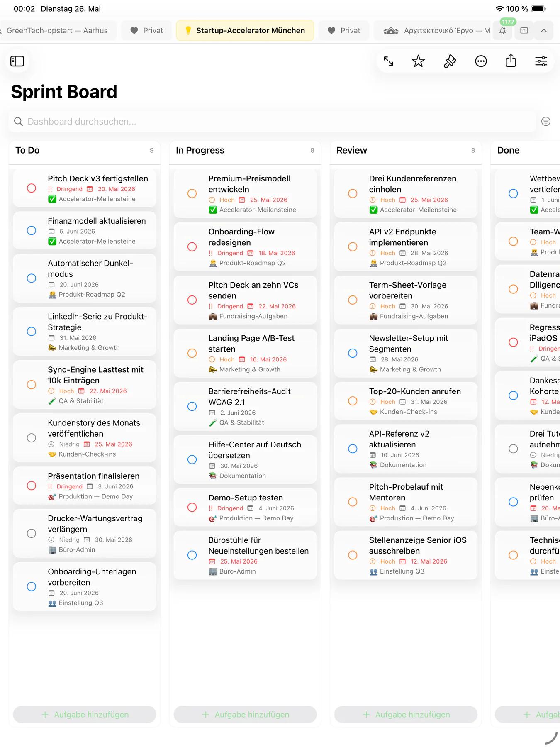Complete Onboarding-Flow redesignen task
The width and height of the screenshot is (560, 747).
coord(192,247)
